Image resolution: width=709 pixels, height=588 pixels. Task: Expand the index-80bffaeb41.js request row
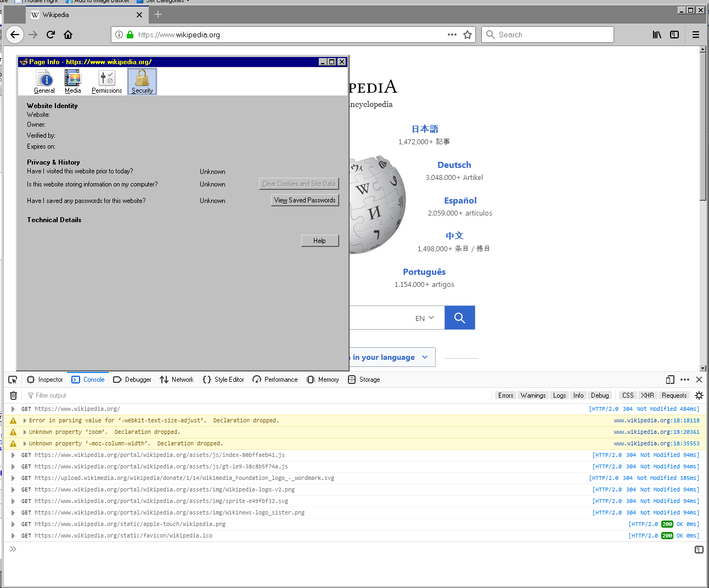tap(13, 455)
